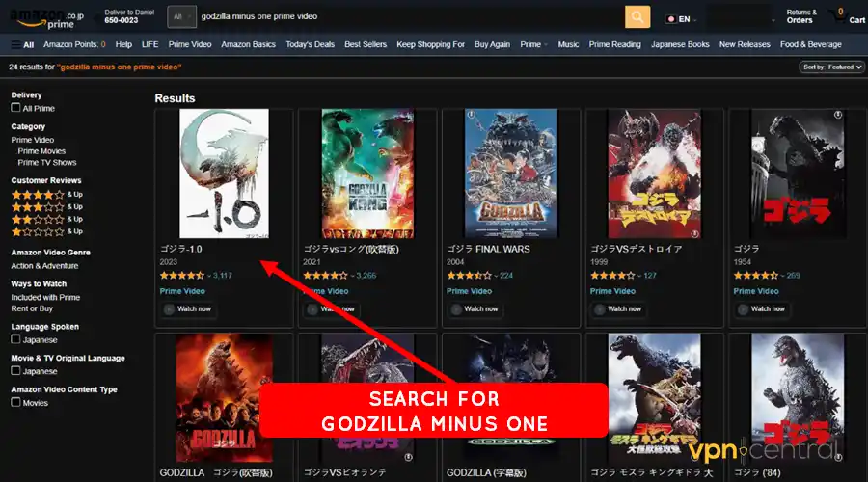This screenshot has width=868, height=482.
Task: Open star rating of ゴジラvsコング
Action: pos(326,275)
